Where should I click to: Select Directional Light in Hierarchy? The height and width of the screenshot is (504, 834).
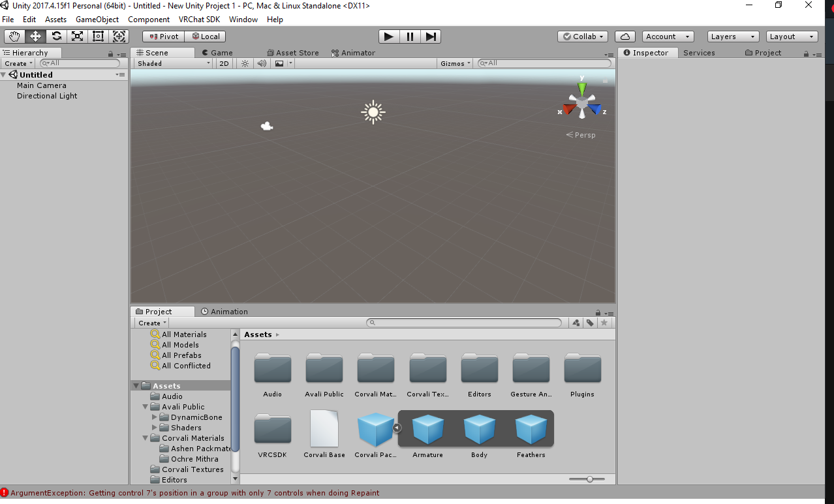pos(47,96)
